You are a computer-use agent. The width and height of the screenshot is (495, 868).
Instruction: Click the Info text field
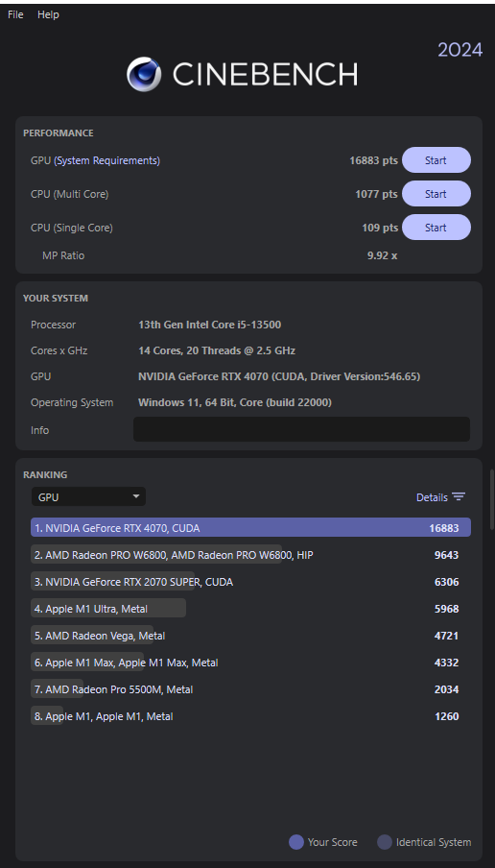pyautogui.click(x=301, y=429)
